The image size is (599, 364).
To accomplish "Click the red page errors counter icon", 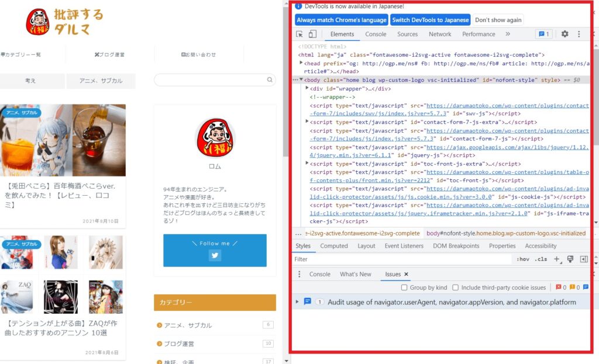I will (x=558, y=287).
